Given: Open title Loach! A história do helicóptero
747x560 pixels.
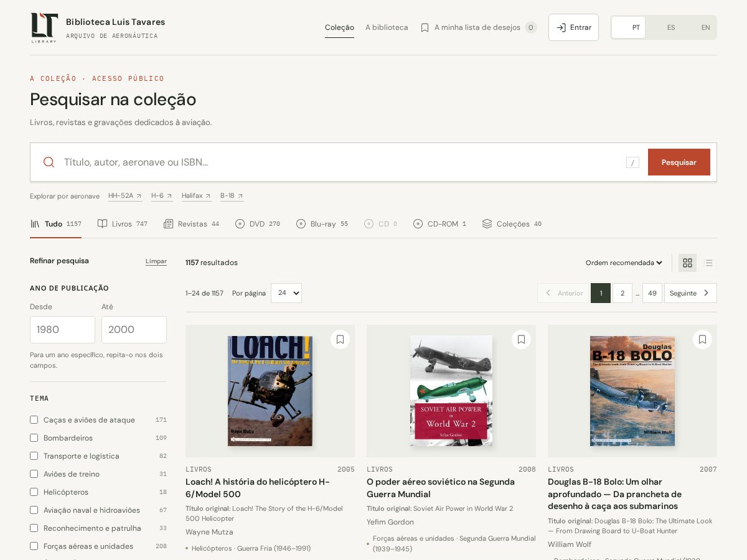Looking at the screenshot, I should 258,488.
